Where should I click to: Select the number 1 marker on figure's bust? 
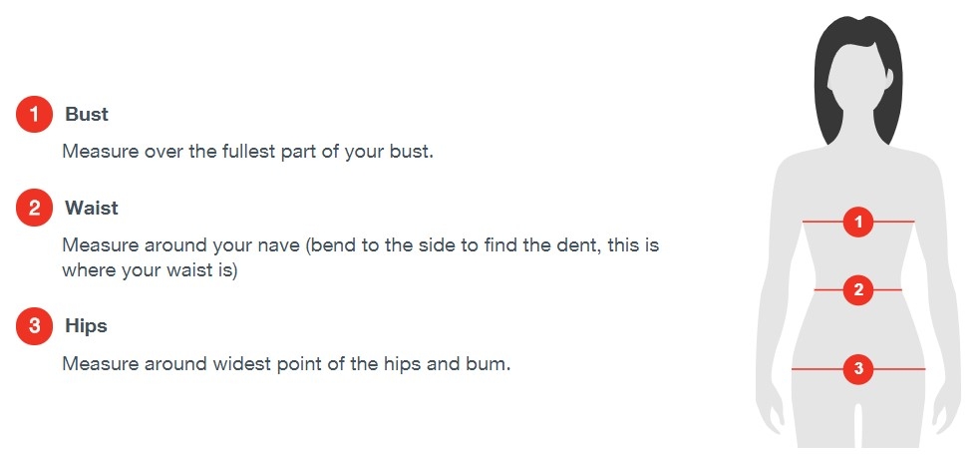pyautogui.click(x=858, y=221)
